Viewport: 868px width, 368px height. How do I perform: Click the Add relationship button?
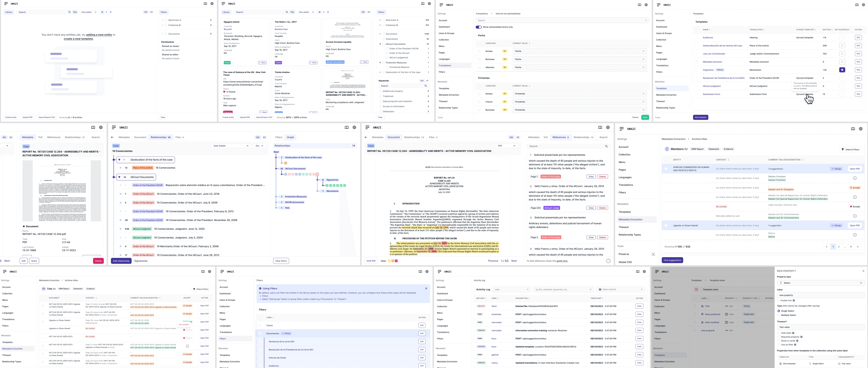coord(121,261)
